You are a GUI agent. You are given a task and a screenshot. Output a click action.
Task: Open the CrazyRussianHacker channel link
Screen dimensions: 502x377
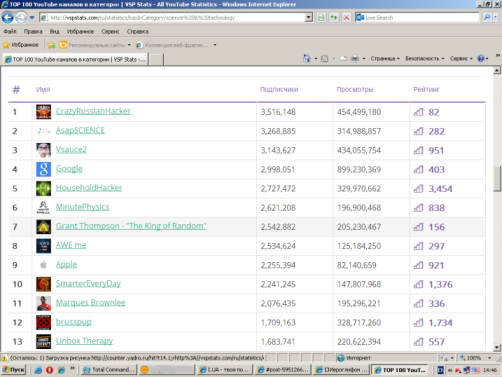(93, 111)
